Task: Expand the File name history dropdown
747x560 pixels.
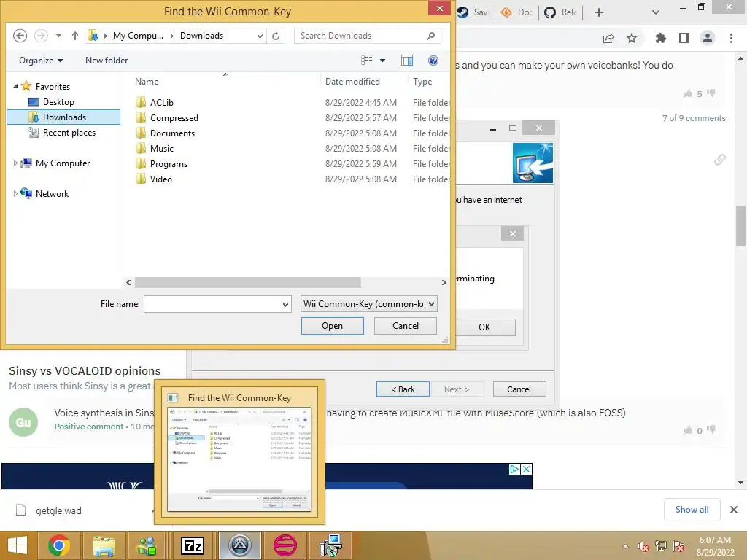Action: click(x=285, y=304)
